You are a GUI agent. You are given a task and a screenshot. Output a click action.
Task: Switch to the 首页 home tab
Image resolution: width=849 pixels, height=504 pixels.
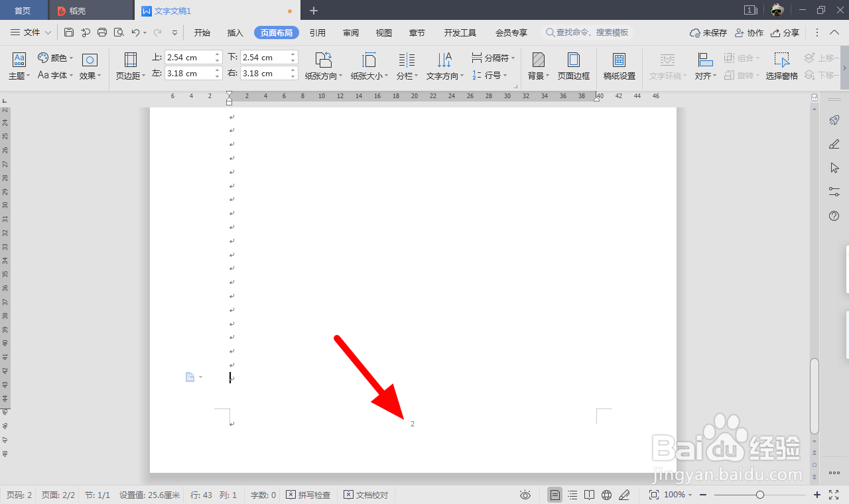click(23, 11)
